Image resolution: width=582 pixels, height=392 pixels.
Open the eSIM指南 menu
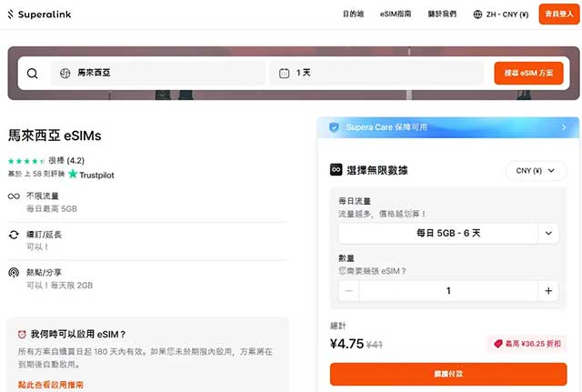tap(397, 15)
